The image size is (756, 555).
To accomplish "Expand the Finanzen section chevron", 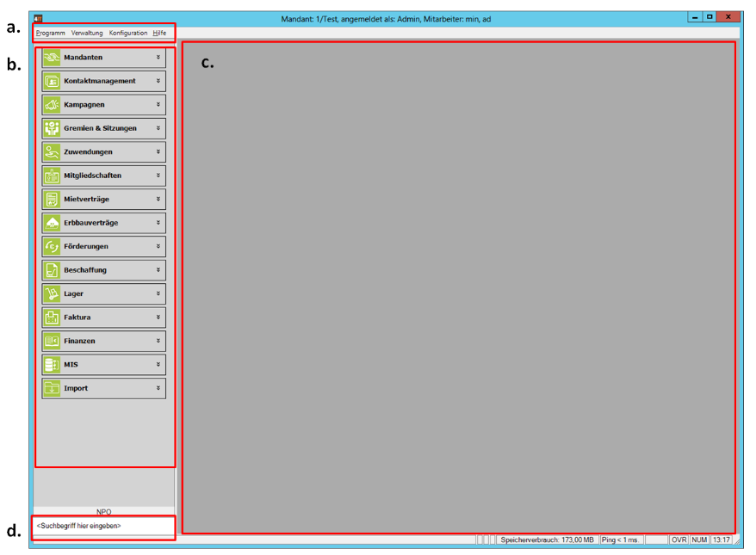I will click(157, 340).
